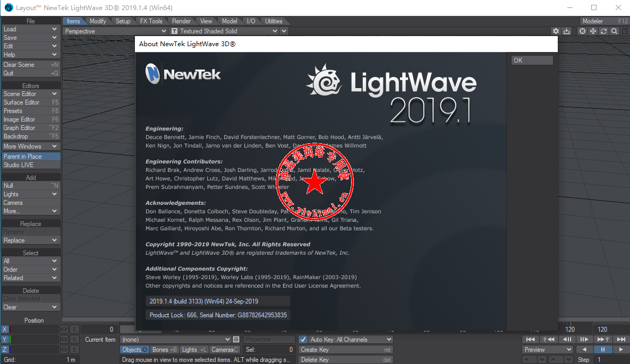Toggle the Auto Key checkbox
630x364 pixels.
click(303, 340)
